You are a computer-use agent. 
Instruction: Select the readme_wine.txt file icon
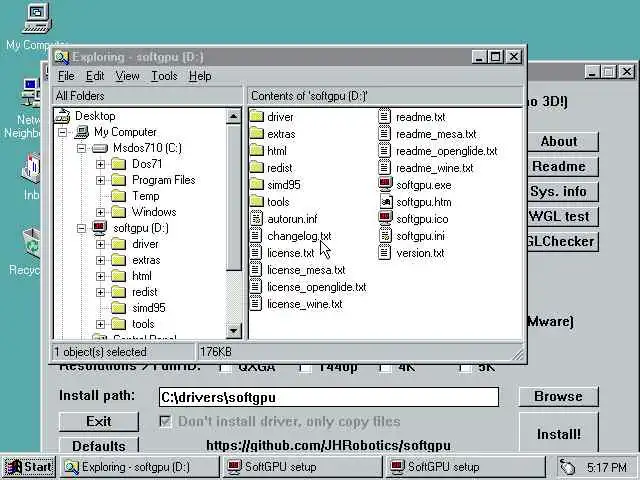pyautogui.click(x=385, y=167)
